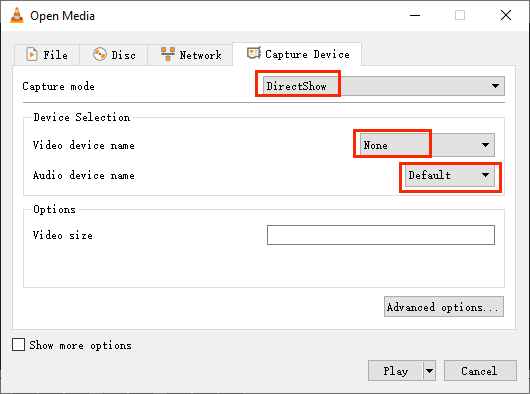Click the 'Capture mode' label
This screenshot has height=394, width=530.
point(58,86)
